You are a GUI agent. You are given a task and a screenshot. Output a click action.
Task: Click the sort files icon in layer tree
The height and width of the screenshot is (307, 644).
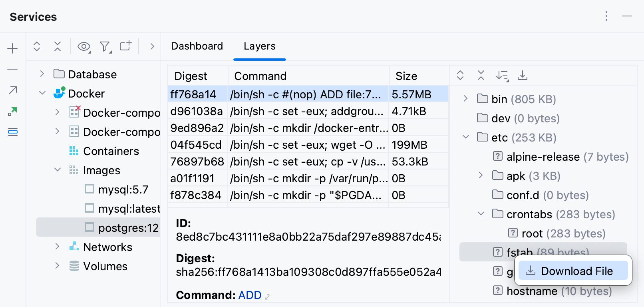pos(502,76)
